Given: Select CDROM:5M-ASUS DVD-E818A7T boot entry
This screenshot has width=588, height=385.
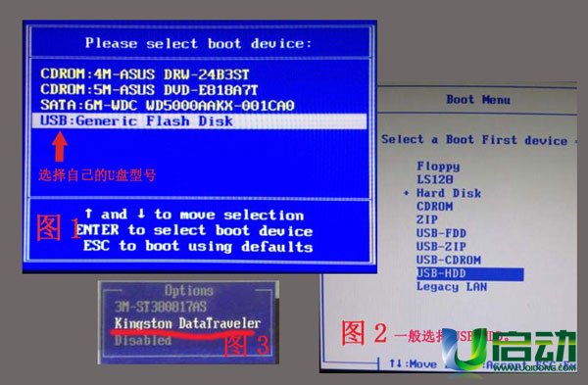Looking at the screenshot, I should (149, 90).
